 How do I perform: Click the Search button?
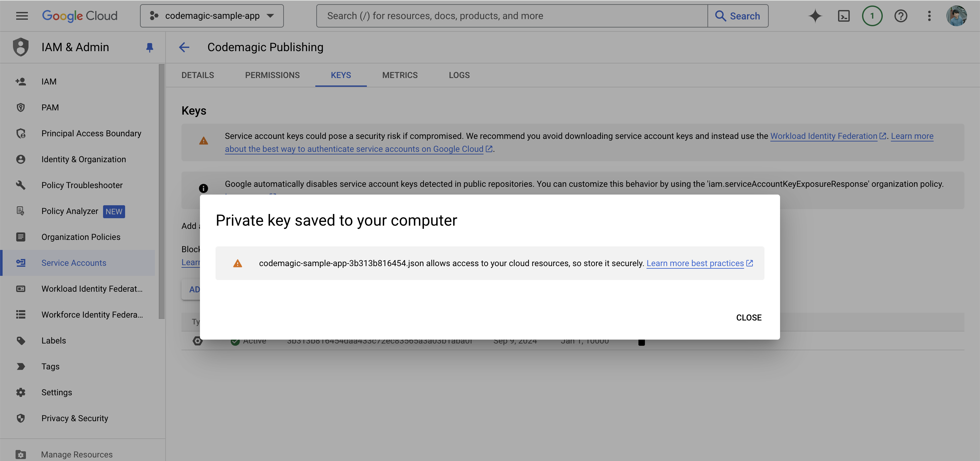738,16
